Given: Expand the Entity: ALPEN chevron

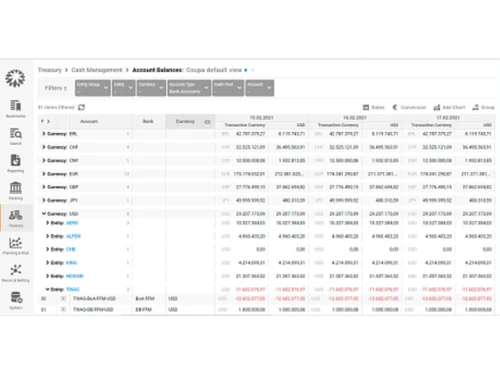Looking at the screenshot, I should 47,236.
